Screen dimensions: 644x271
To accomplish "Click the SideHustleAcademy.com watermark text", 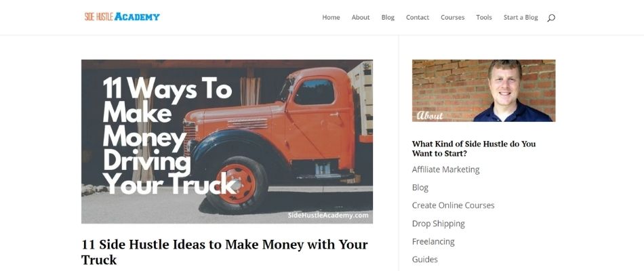I will [x=328, y=215].
